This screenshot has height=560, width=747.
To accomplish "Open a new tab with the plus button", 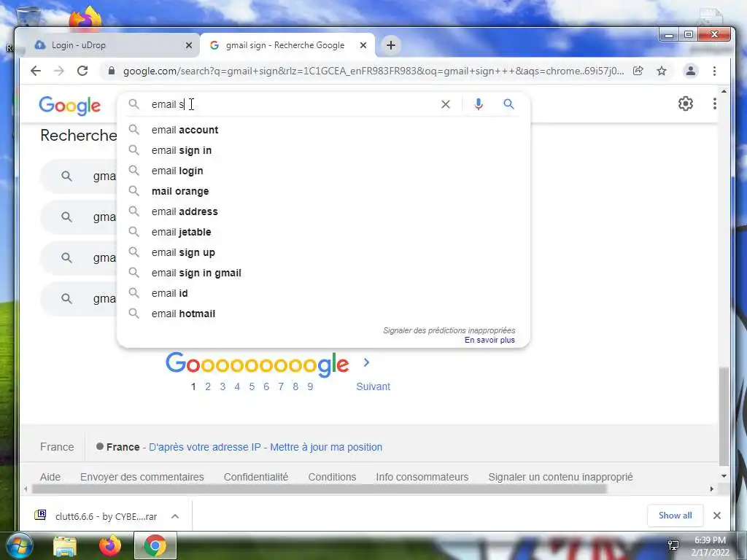I will tap(391, 45).
